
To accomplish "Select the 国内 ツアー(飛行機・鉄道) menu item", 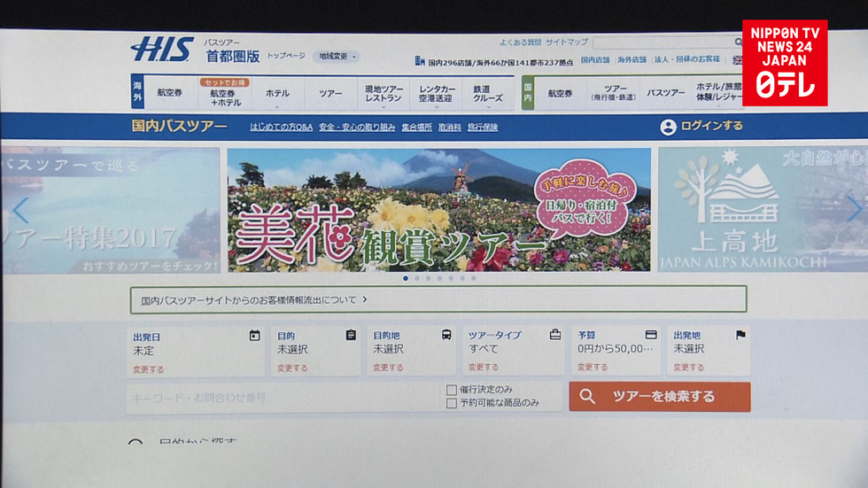I will tap(614, 93).
